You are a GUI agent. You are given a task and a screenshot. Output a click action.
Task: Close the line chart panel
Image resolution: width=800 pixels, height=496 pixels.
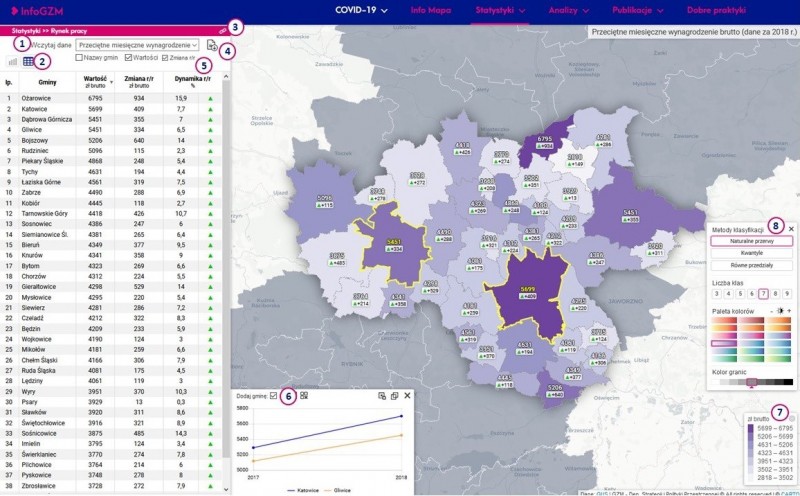pos(407,395)
